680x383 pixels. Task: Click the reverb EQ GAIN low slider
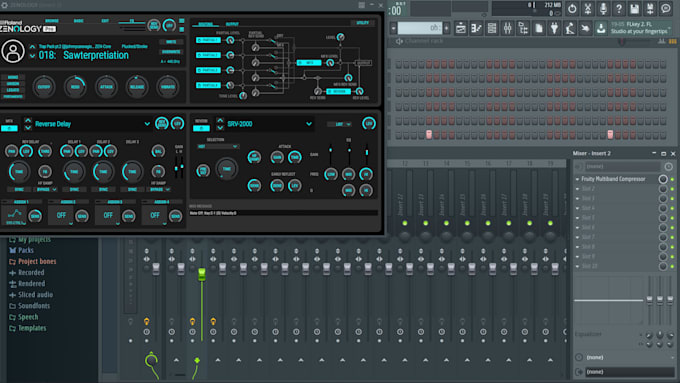point(330,150)
